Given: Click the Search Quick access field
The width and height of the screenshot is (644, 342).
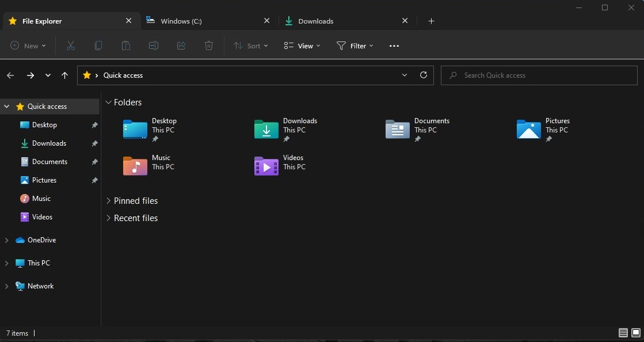Looking at the screenshot, I should (x=539, y=75).
